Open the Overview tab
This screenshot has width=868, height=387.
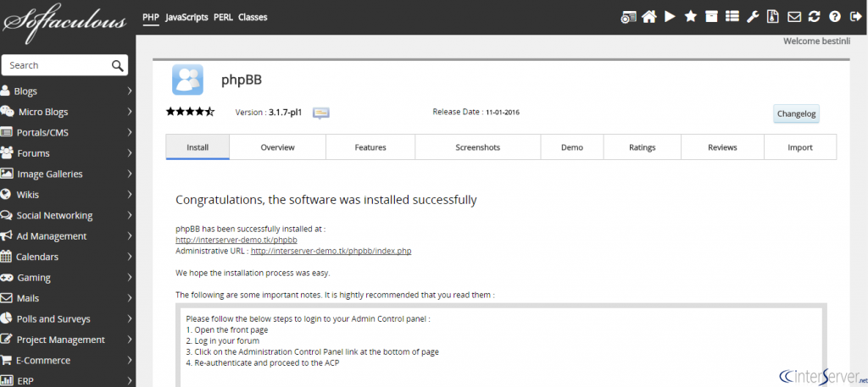277,147
